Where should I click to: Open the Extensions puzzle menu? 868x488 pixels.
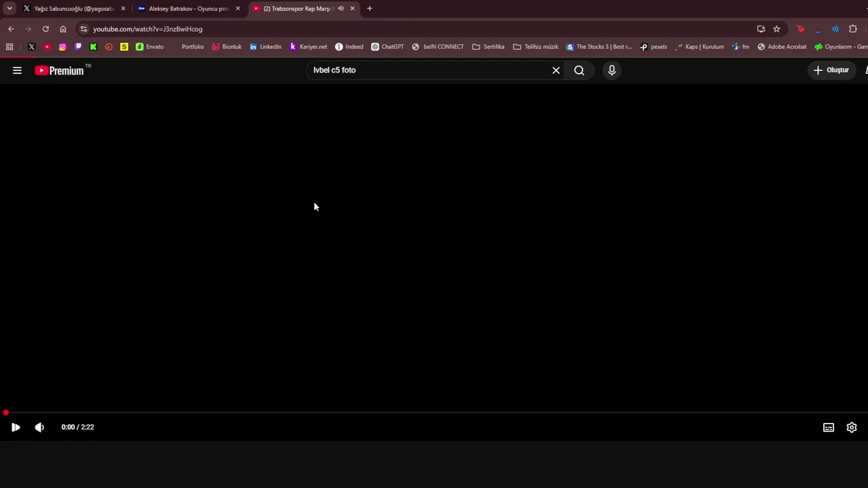coord(853,29)
